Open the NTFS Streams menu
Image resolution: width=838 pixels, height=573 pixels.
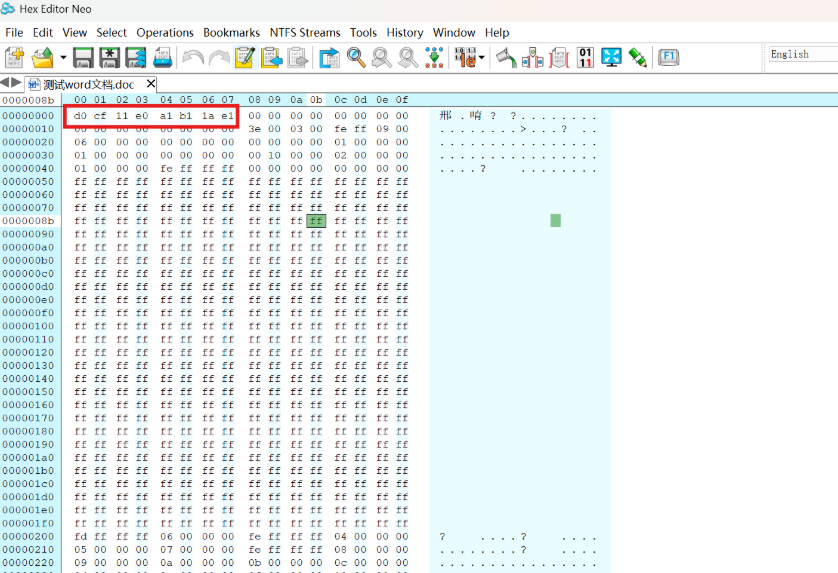[304, 32]
